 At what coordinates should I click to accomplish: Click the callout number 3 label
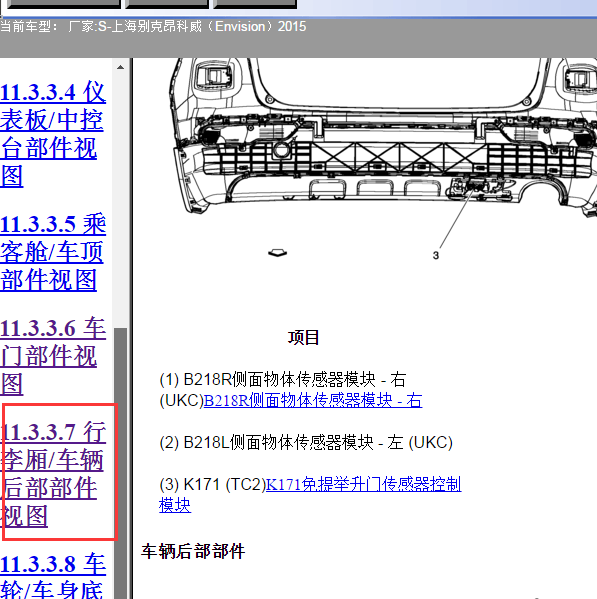(436, 256)
